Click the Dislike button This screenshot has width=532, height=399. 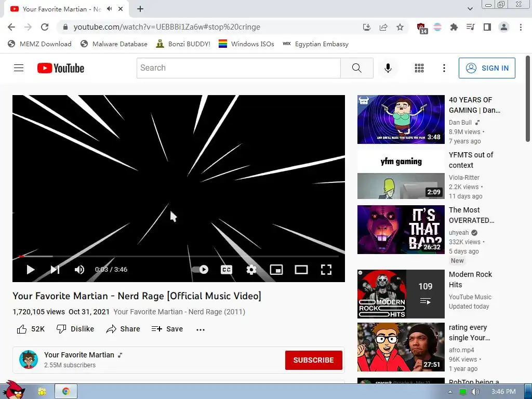[75, 329]
